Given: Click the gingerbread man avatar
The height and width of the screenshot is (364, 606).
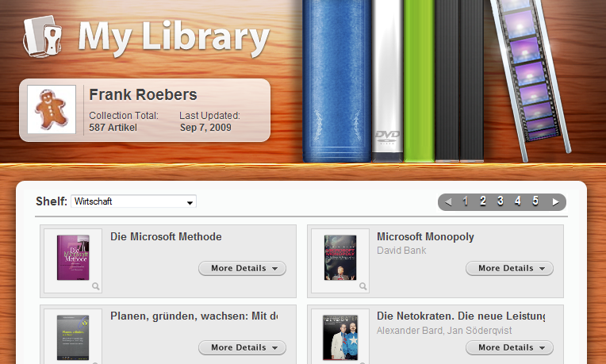Looking at the screenshot, I should pyautogui.click(x=52, y=109).
